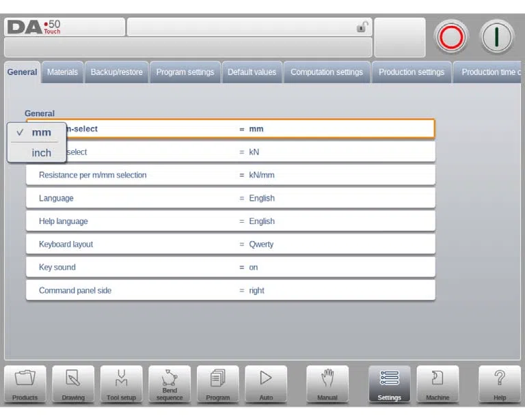Open the Machine mode icon
This screenshot has height=420, width=525.
pyautogui.click(x=437, y=384)
